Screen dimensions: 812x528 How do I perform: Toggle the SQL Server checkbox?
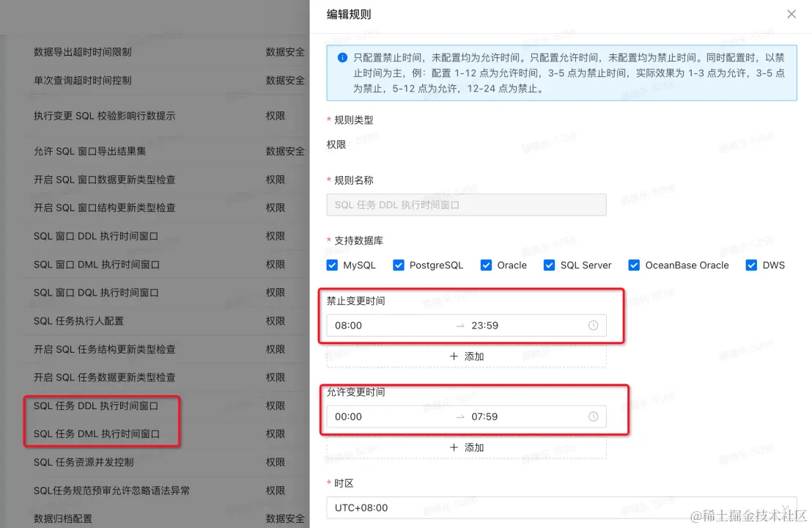[x=549, y=265]
